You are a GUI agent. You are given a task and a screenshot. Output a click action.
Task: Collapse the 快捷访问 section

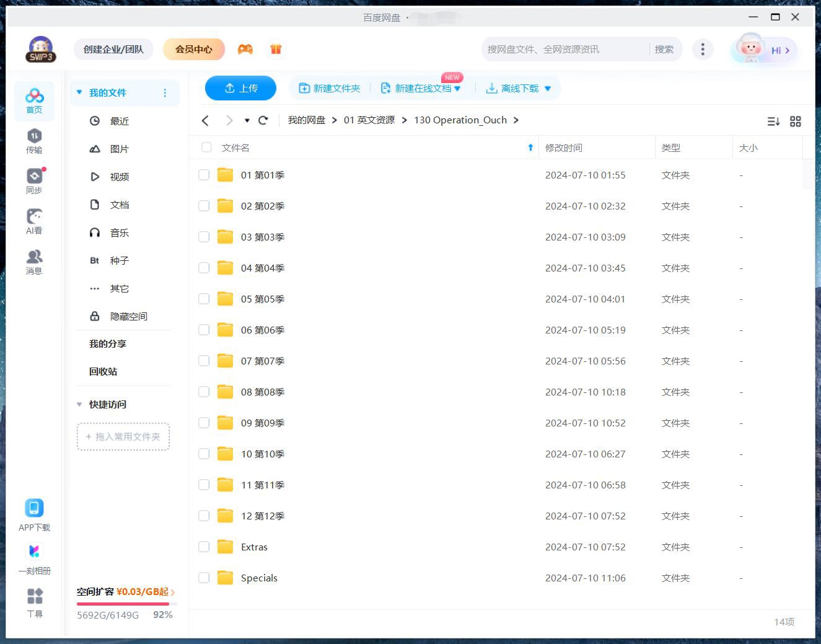coord(79,404)
